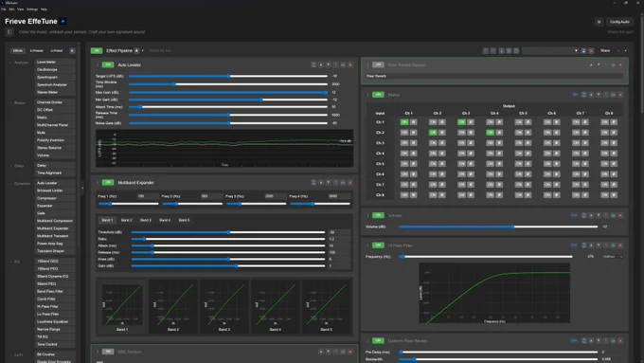Switch to Band 5 tab in Multiband Expander
Screen dimensions: 644x363
tap(184, 220)
